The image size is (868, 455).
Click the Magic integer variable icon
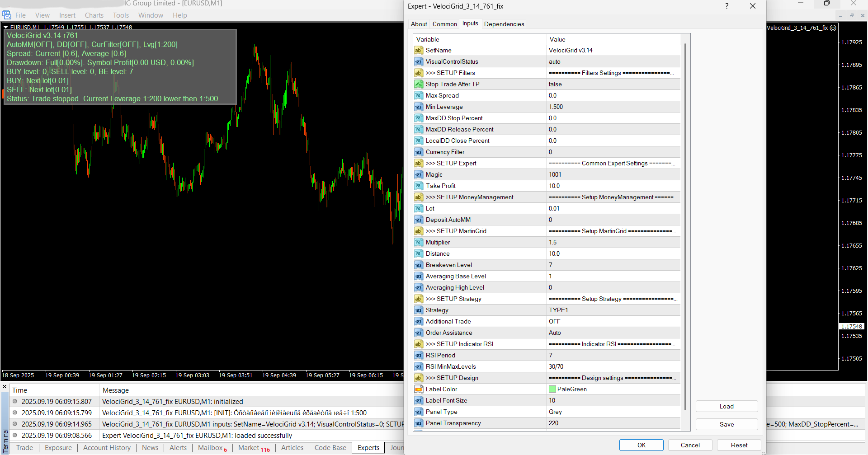click(419, 175)
